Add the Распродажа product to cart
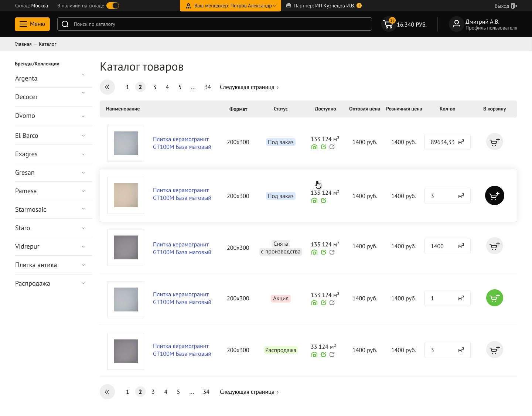The height and width of the screenshot is (416, 532). pos(494,349)
